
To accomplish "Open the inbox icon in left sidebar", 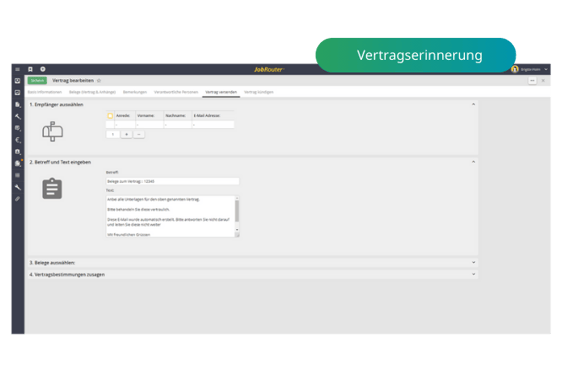I will point(18,81).
